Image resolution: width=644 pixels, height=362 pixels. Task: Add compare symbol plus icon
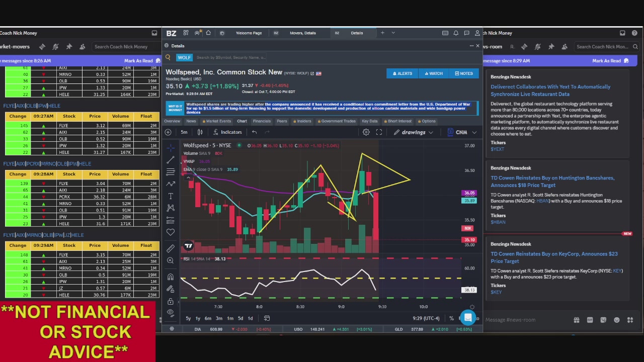pos(168,132)
